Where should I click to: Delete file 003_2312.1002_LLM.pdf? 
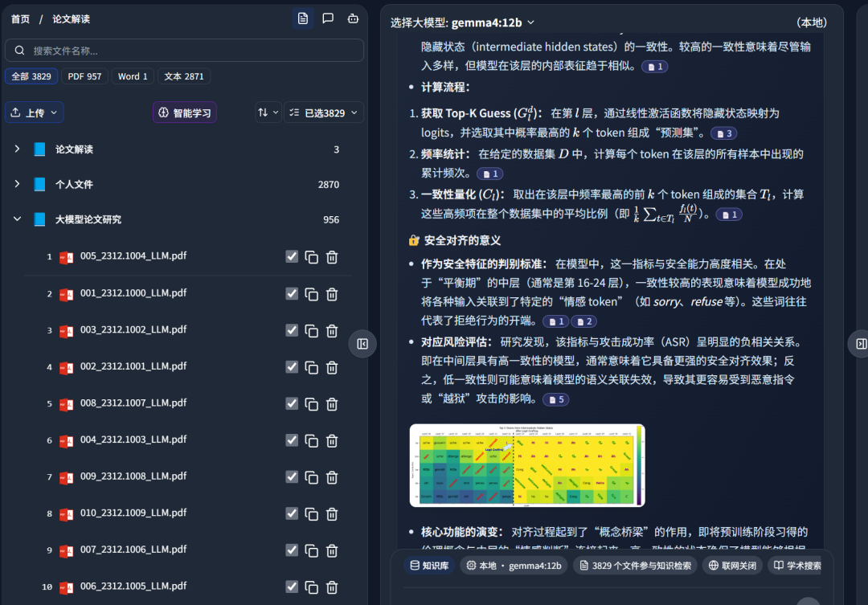click(332, 330)
